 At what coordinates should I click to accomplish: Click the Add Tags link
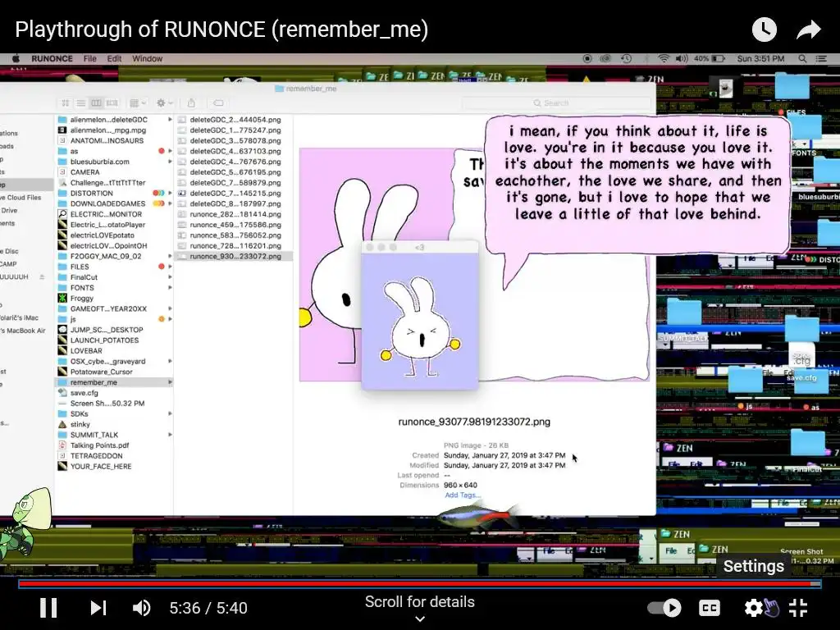point(463,495)
